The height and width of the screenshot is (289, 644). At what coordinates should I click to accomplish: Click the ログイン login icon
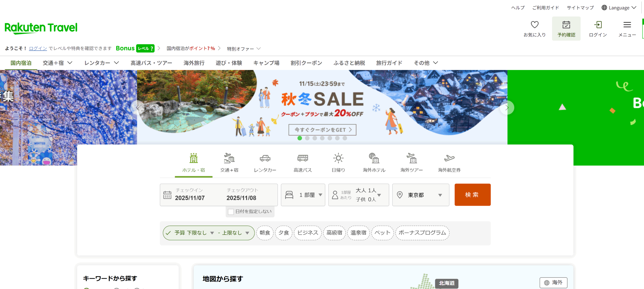(598, 25)
